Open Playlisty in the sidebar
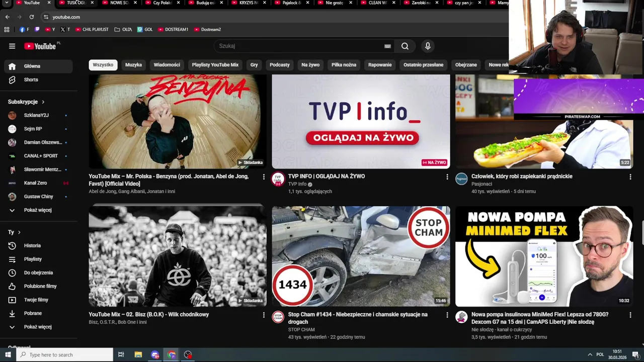The image size is (644, 362). click(x=38, y=259)
